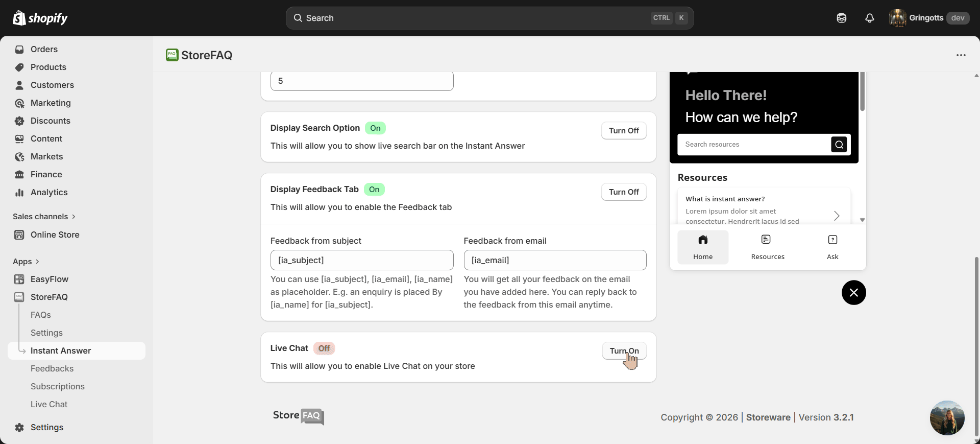
Task: Open the Sidekick assistant icon
Action: coord(842,18)
